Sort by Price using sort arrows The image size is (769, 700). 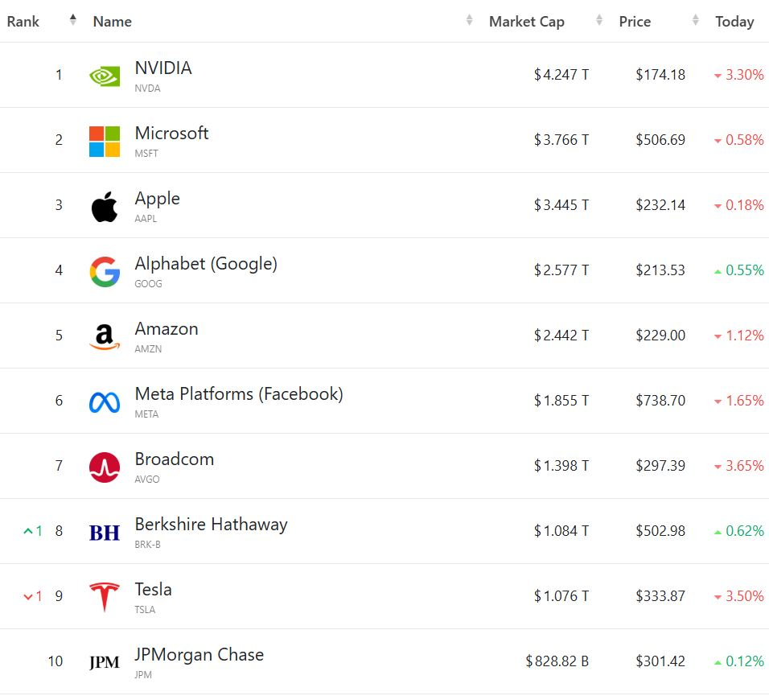(696, 19)
